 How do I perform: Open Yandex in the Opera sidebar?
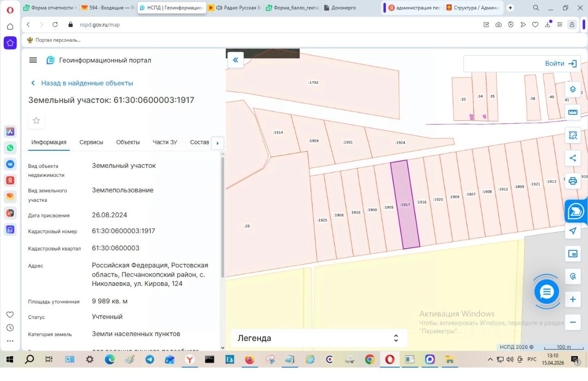[x=10, y=181]
